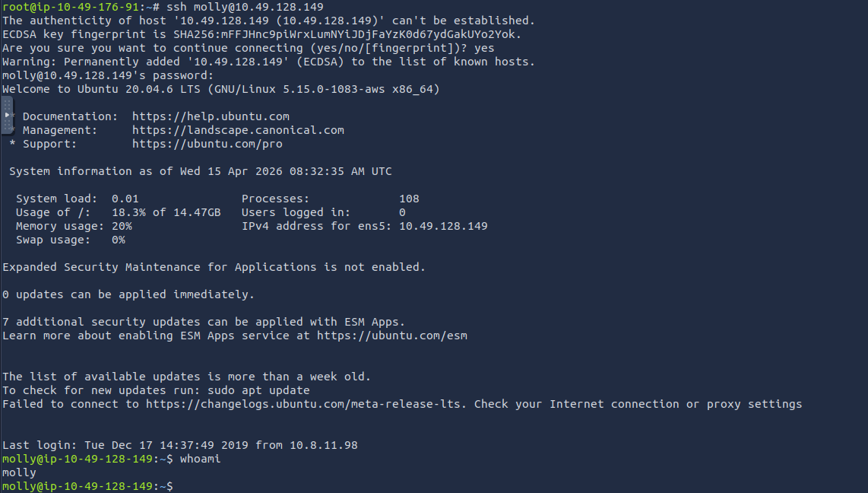Screen dimensions: 868x493
Task: Click the System information timestamp line
Action: pos(201,171)
